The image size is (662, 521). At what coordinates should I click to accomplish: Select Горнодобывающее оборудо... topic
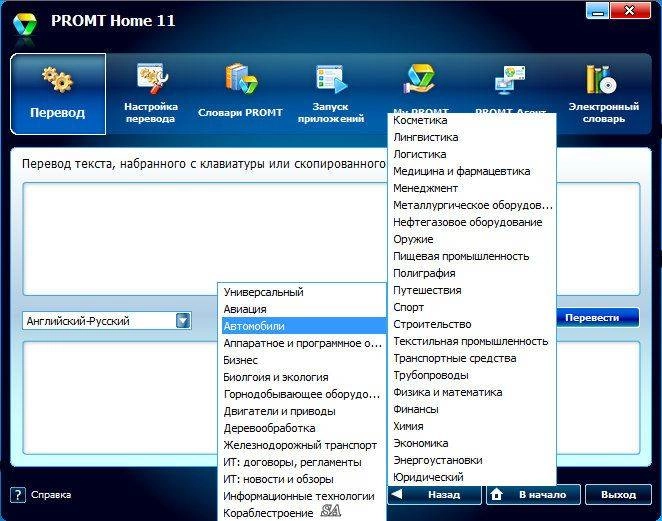coord(304,394)
